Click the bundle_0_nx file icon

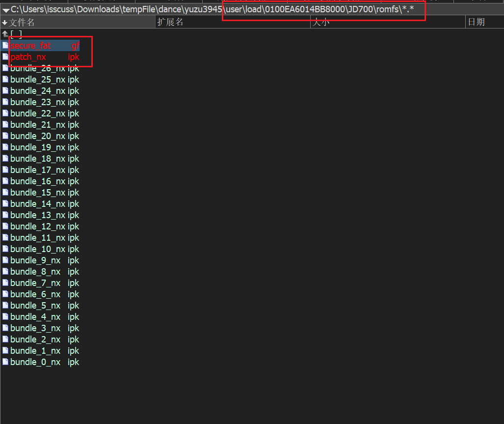[5, 362]
